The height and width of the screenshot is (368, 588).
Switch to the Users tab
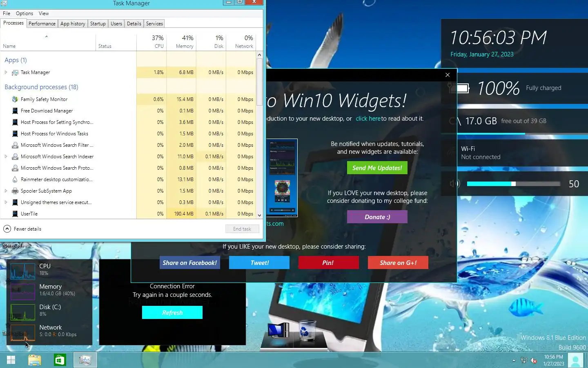[x=116, y=24]
